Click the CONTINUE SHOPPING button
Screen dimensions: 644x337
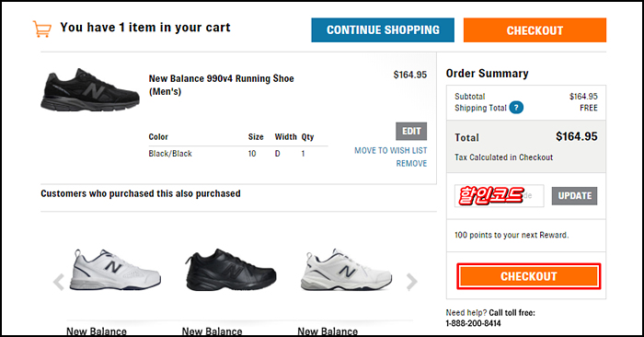pyautogui.click(x=383, y=30)
